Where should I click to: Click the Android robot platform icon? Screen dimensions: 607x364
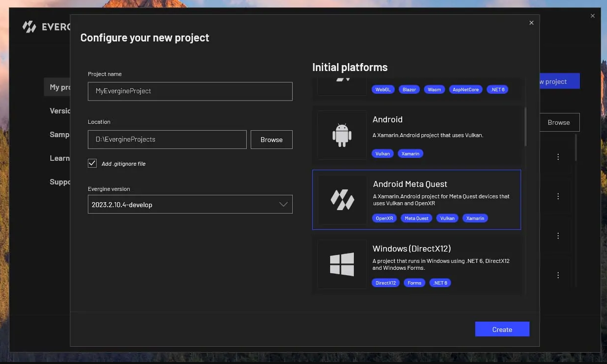tap(341, 135)
